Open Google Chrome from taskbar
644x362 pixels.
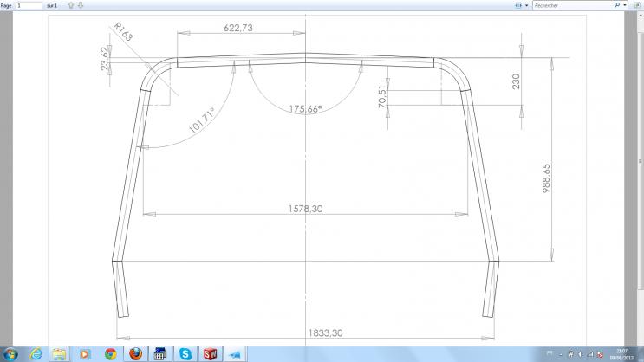(110, 353)
